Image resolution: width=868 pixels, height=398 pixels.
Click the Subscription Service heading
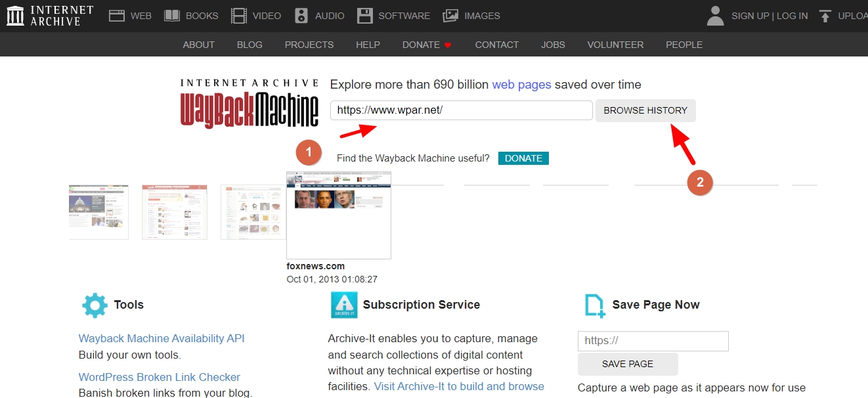(422, 305)
